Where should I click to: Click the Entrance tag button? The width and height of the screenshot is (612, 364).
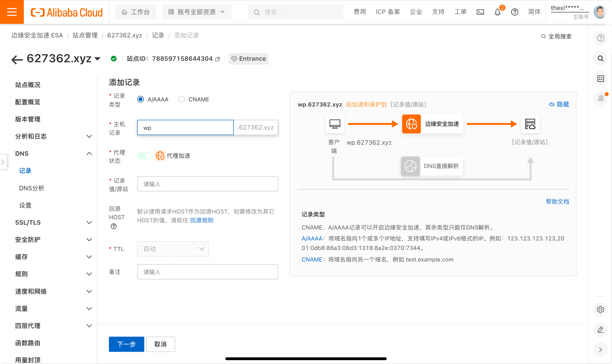point(248,59)
